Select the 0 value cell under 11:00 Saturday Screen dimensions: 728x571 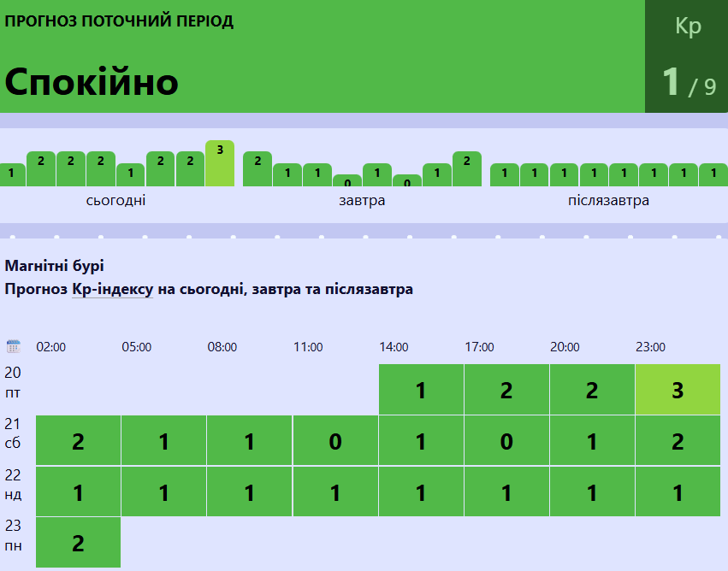[335, 441]
